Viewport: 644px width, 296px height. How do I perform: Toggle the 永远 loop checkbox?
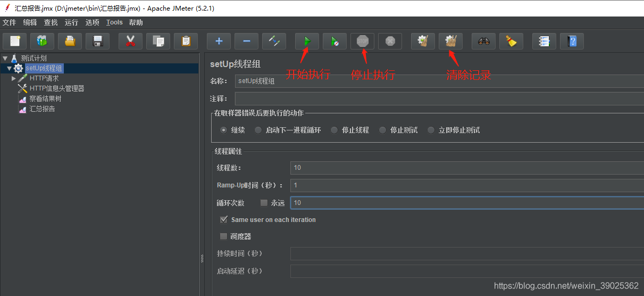coord(264,203)
